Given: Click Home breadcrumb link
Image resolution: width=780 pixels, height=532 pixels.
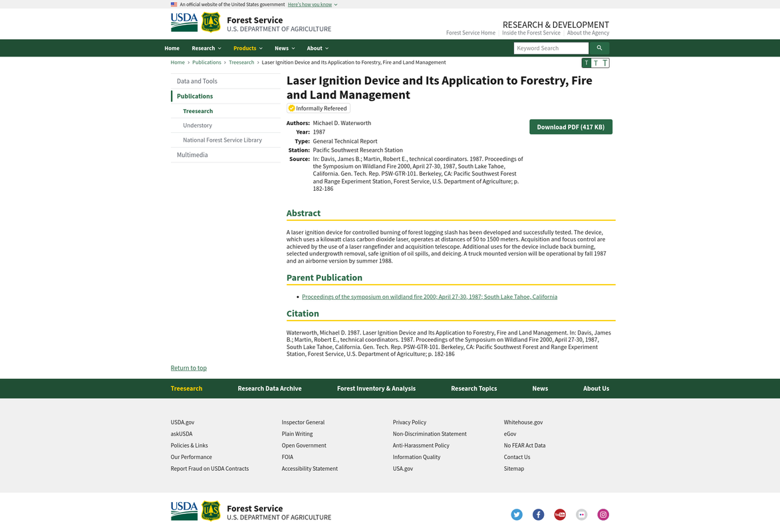Looking at the screenshot, I should [x=178, y=63].
